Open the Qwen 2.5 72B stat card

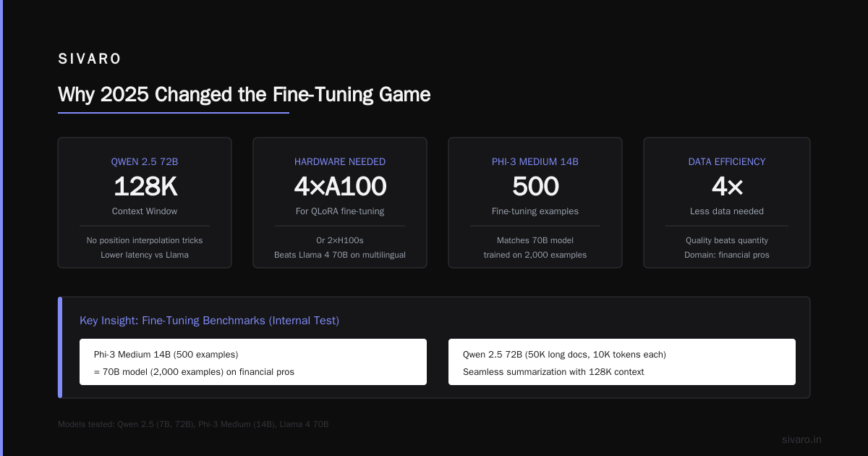[x=145, y=203]
